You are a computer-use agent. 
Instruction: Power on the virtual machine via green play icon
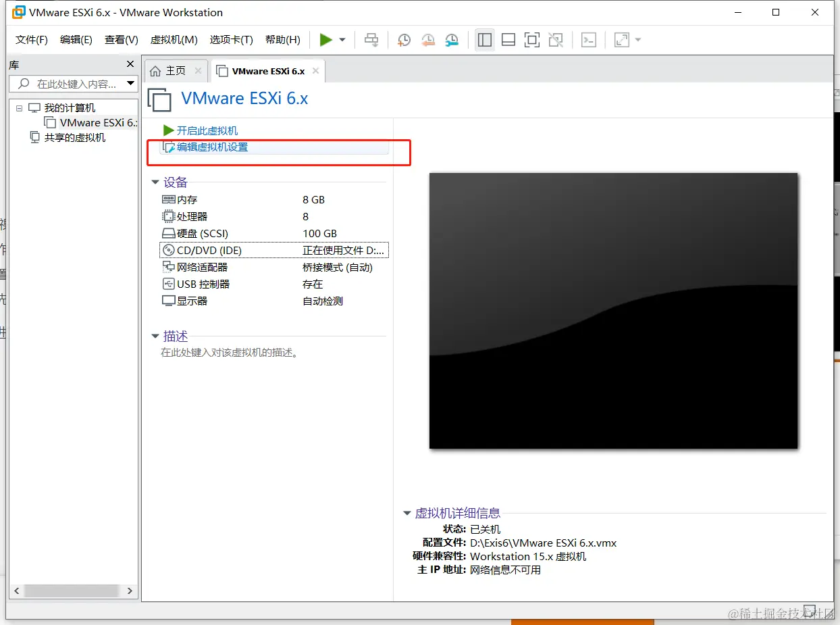[326, 39]
